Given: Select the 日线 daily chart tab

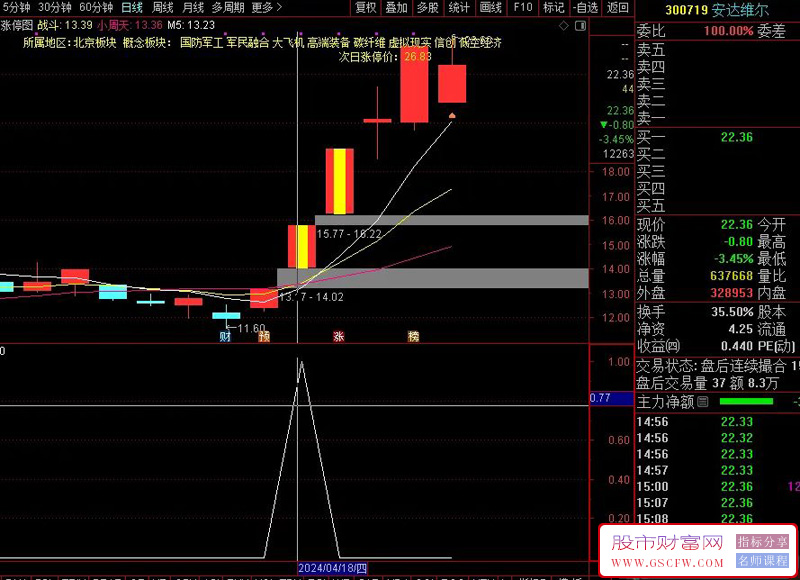Looking at the screenshot, I should (132, 7).
